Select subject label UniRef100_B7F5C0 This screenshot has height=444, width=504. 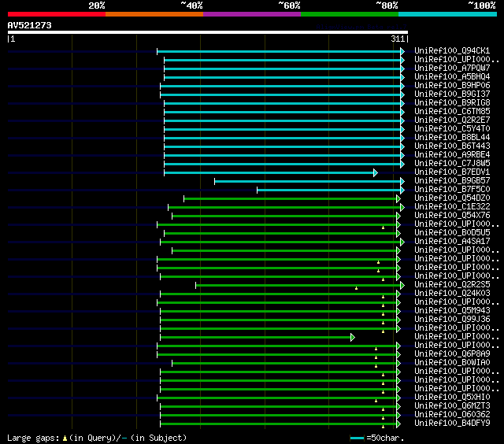452,190
